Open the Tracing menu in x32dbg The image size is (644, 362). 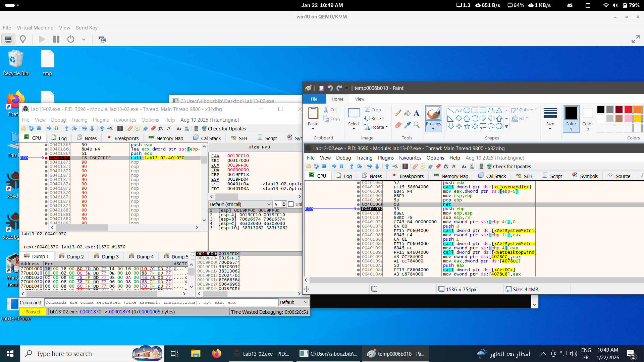(x=79, y=120)
